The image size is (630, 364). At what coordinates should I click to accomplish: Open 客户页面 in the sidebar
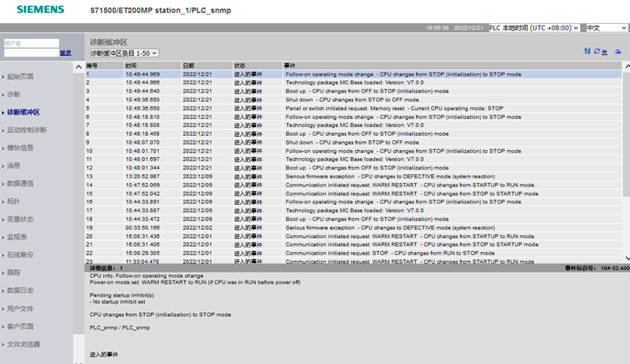click(20, 327)
